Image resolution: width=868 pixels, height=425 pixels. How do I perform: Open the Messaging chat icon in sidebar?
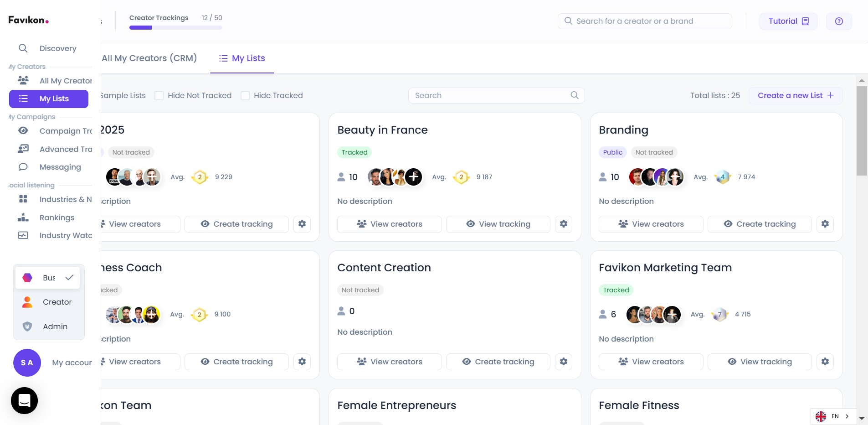23,167
